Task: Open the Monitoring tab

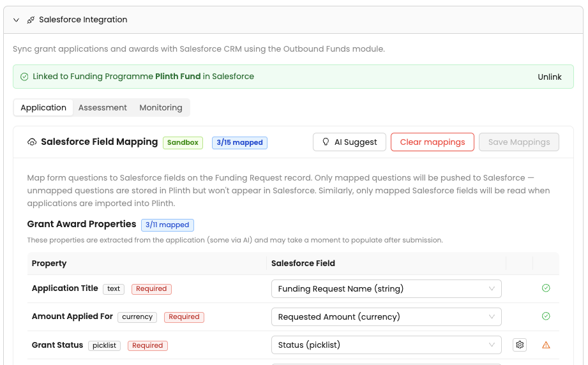Action: [161, 108]
